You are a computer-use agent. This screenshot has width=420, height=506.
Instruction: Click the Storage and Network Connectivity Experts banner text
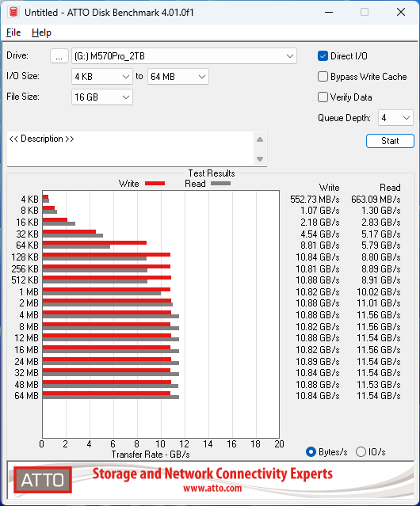coord(212,474)
